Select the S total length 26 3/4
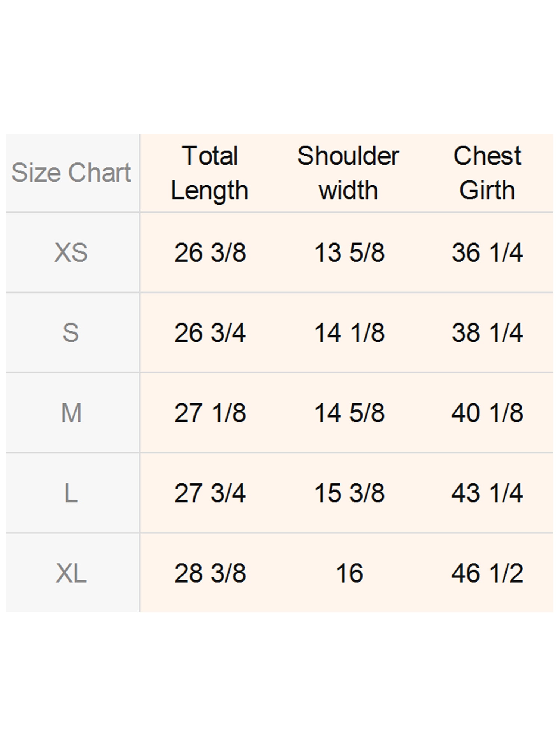The width and height of the screenshot is (560, 747). (x=210, y=332)
